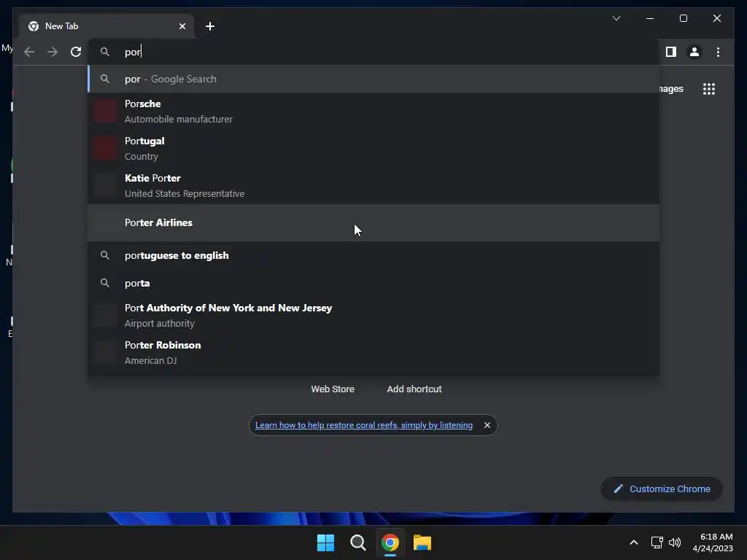The image size is (747, 560).
Task: Open the side panel icon
Action: (671, 52)
